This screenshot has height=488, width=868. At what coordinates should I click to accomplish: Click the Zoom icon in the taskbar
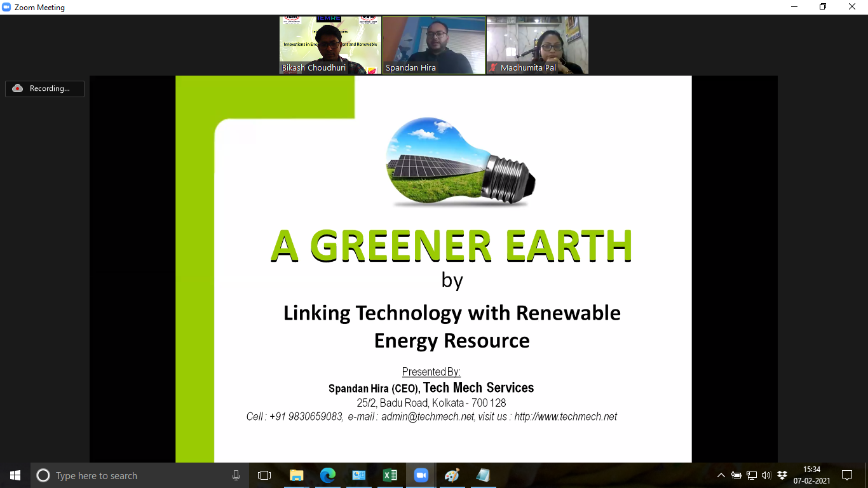tap(421, 475)
